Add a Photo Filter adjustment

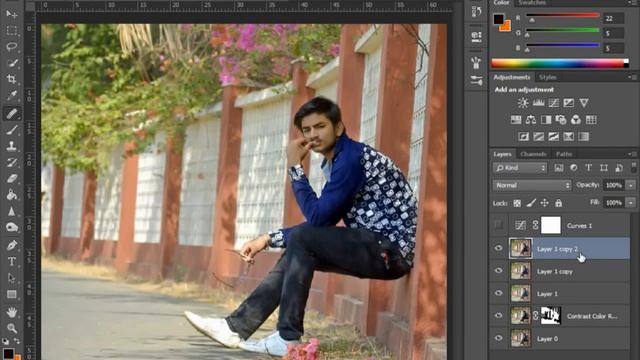click(561, 120)
